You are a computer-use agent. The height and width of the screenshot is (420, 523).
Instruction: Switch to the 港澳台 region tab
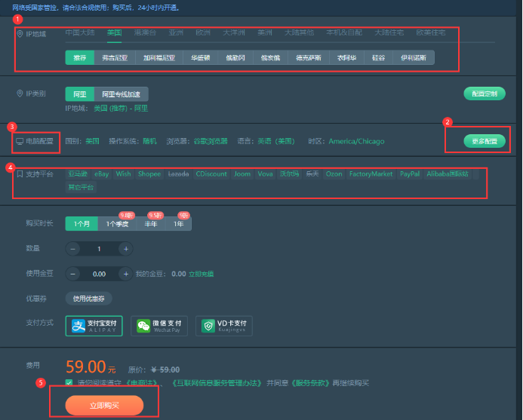pos(145,32)
